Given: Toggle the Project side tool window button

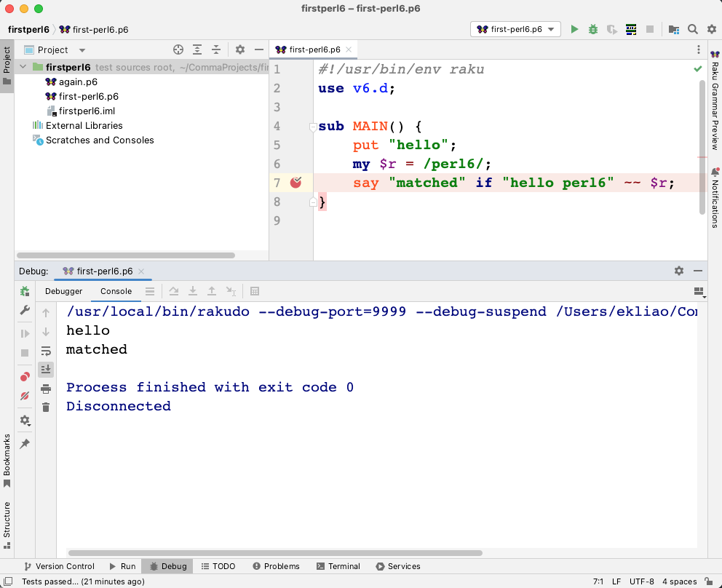Looking at the screenshot, I should click(7, 67).
